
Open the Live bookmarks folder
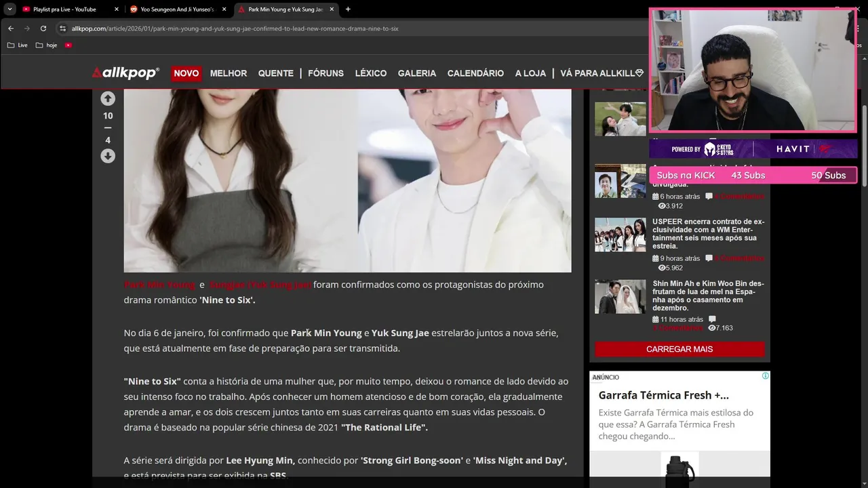[18, 45]
